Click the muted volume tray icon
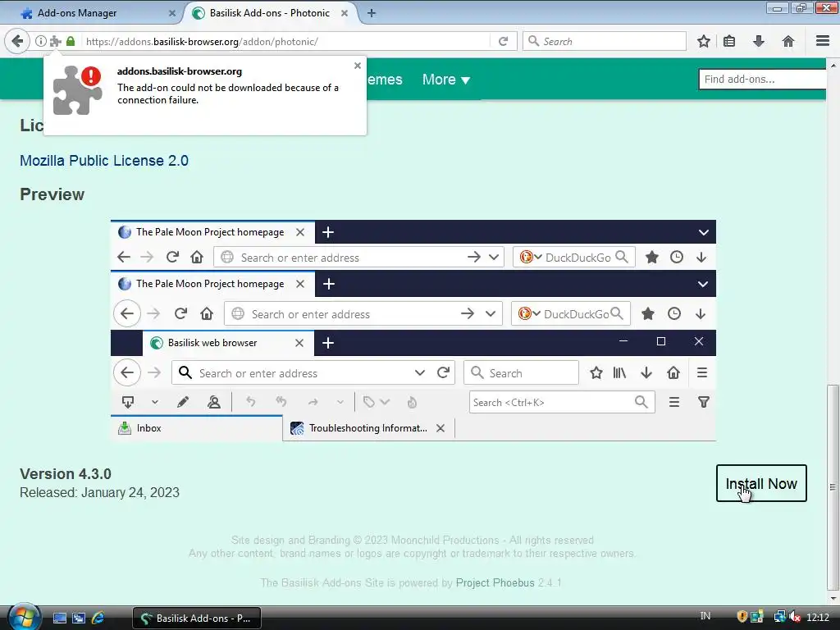This screenshot has width=840, height=630. point(795,617)
